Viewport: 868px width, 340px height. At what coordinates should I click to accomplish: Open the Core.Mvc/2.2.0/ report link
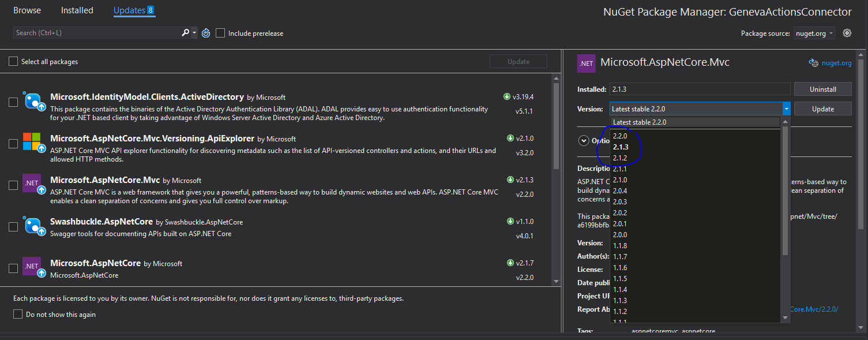814,309
